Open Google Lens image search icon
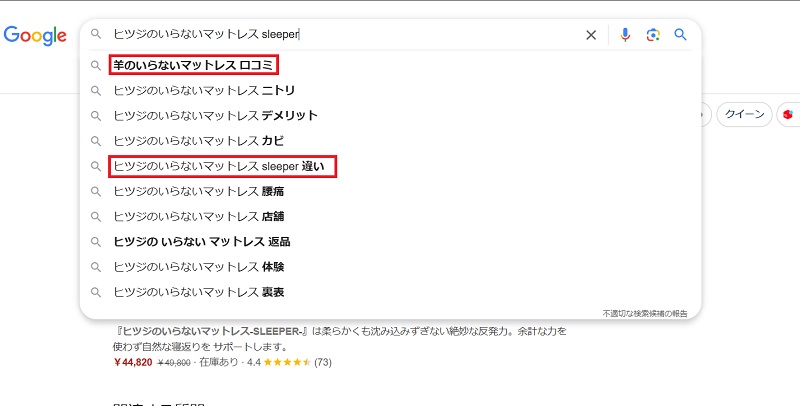The width and height of the screenshot is (800, 406). pos(653,35)
